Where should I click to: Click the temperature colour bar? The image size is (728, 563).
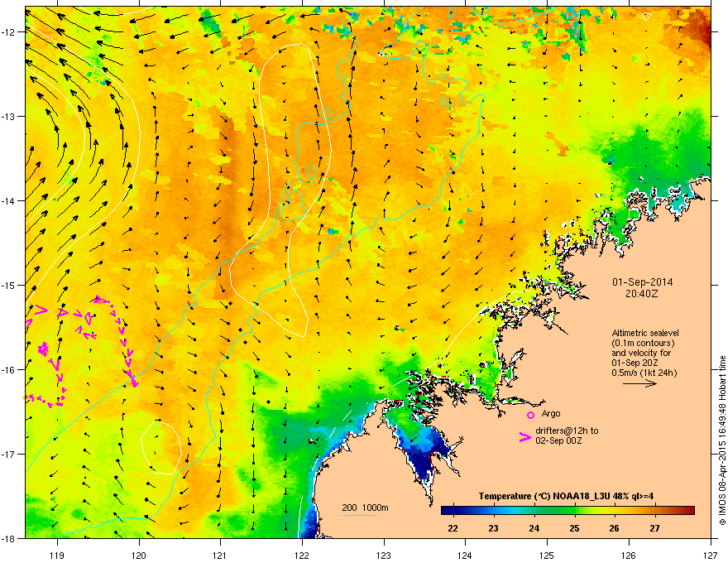click(568, 511)
